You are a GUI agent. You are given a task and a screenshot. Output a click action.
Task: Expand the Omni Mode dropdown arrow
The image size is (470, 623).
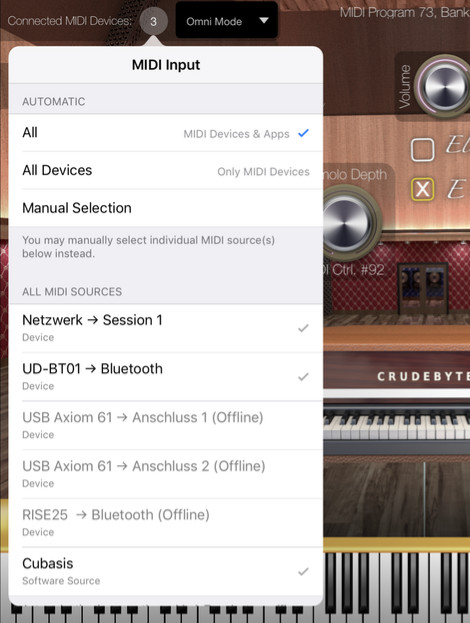[x=264, y=21]
